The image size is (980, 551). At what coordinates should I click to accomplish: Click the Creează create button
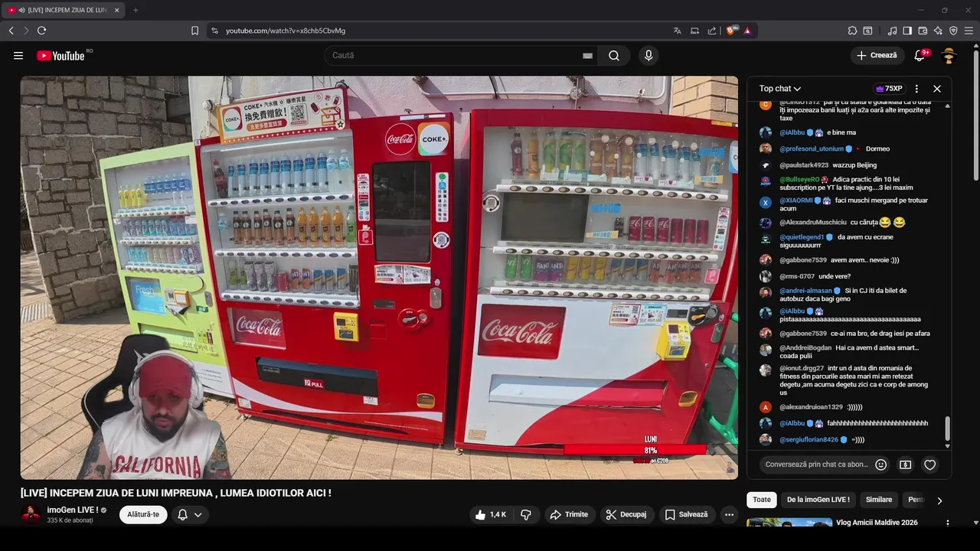coord(877,55)
